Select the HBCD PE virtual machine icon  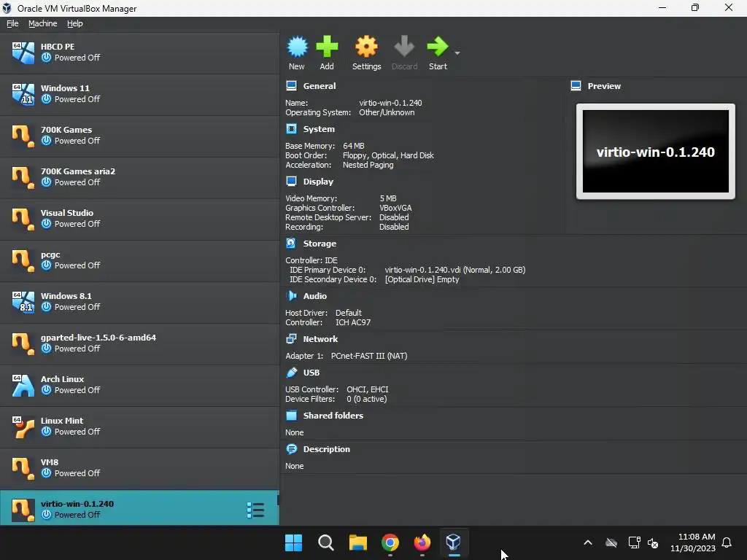23,52
